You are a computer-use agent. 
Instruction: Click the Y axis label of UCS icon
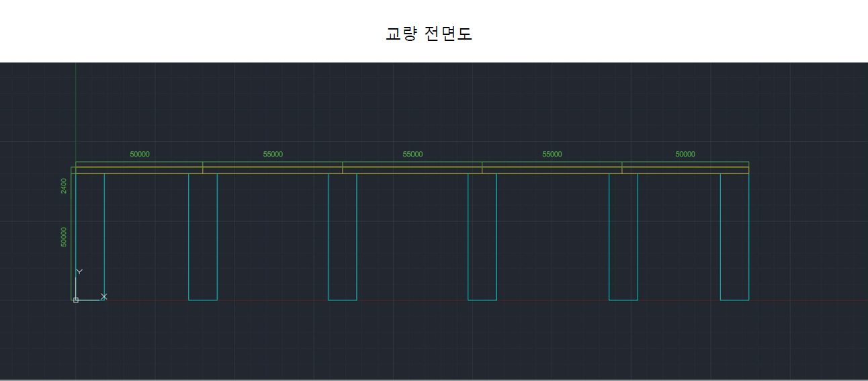point(79,271)
